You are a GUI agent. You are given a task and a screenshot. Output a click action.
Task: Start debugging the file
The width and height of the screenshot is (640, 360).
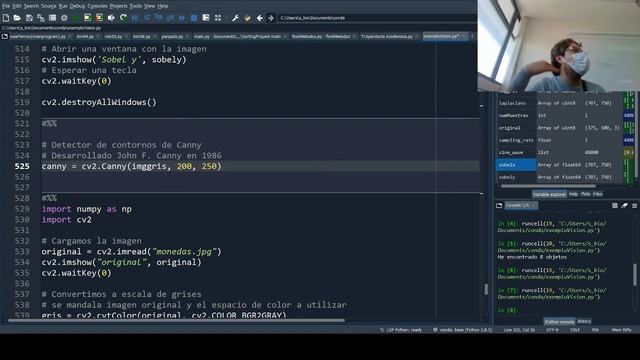tap(135, 18)
